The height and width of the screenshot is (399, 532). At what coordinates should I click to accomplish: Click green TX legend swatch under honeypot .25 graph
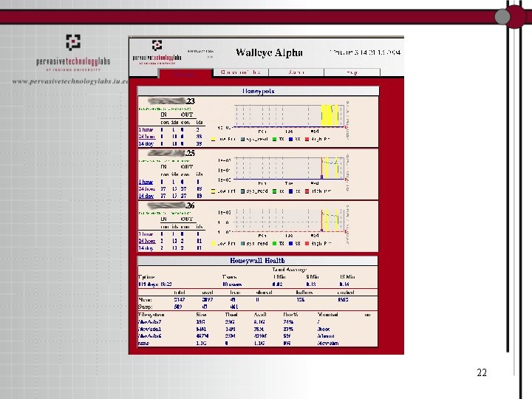tap(274, 191)
